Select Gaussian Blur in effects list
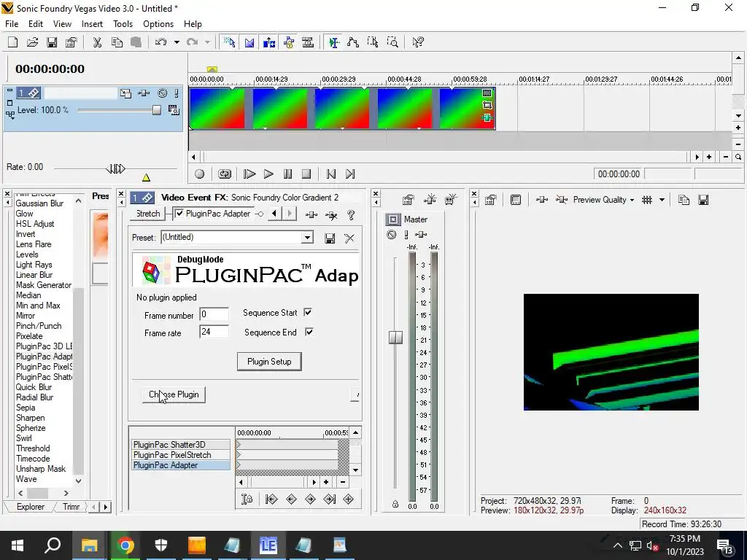 (39, 203)
